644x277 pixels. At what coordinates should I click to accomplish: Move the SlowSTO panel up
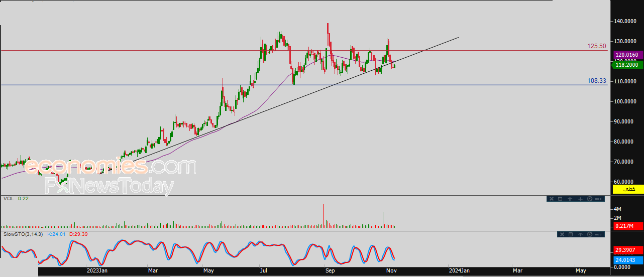[x=580, y=234]
